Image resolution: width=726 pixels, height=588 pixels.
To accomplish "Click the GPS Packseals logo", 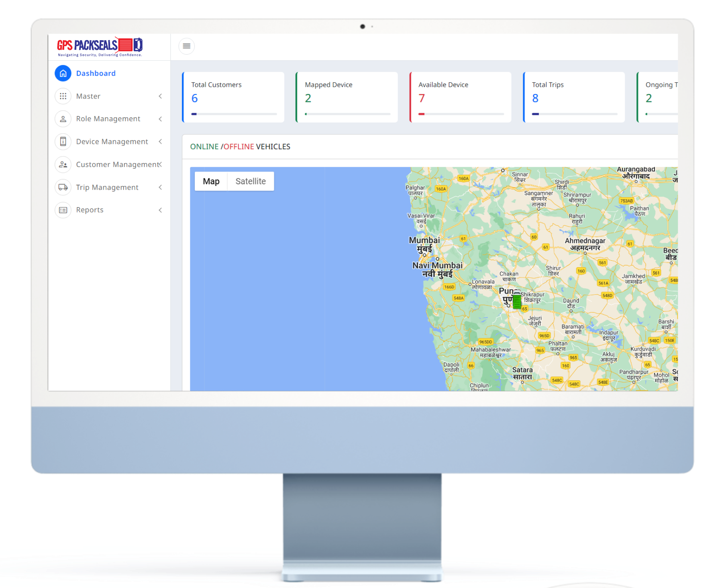I will pyautogui.click(x=100, y=47).
